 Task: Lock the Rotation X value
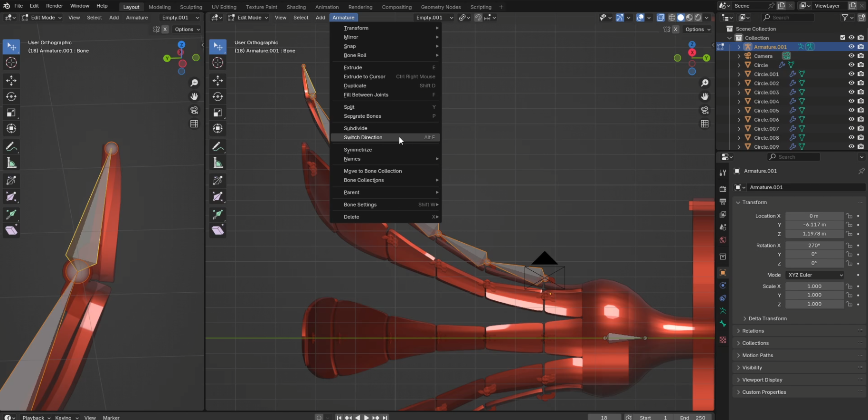click(x=849, y=245)
